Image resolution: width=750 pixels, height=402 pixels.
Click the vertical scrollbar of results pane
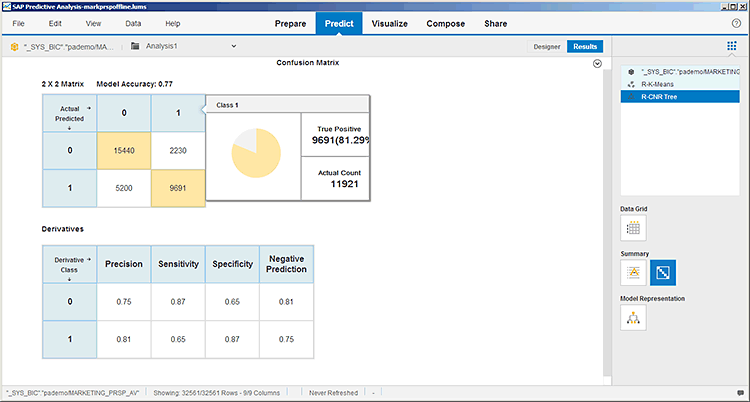pos(607,223)
